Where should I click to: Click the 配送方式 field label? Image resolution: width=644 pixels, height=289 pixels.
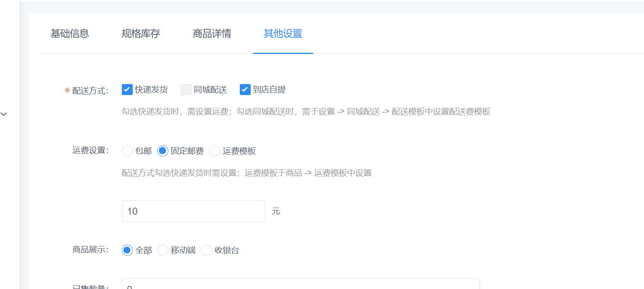point(90,91)
